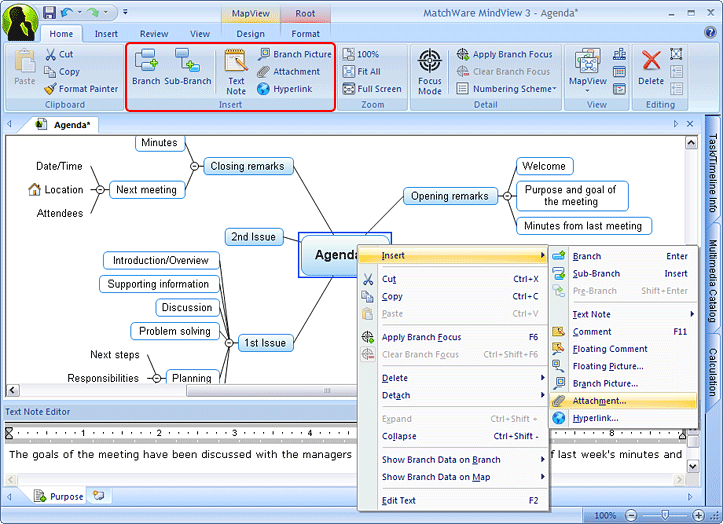Click the zoom out minus button in status bar
Viewport: 723px width, 524px height.
[631, 515]
